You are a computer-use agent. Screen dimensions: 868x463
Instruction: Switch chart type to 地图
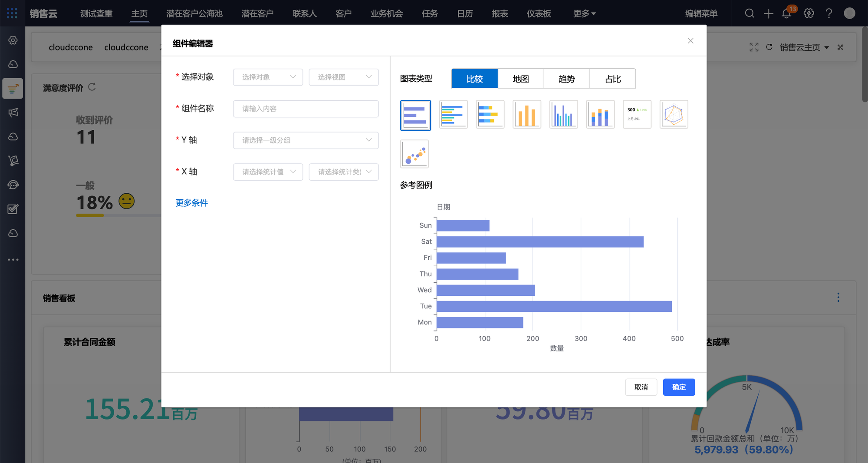[x=520, y=79]
